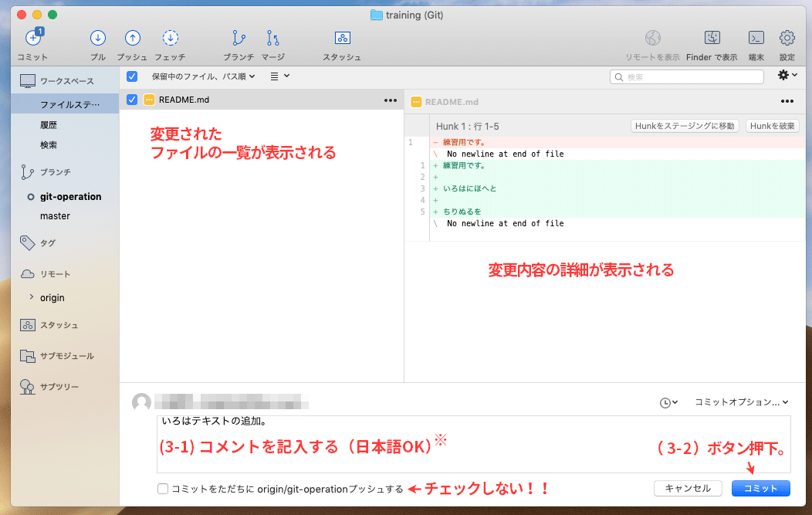Click the commit message text area
The height and width of the screenshot is (515, 812).
point(474,444)
